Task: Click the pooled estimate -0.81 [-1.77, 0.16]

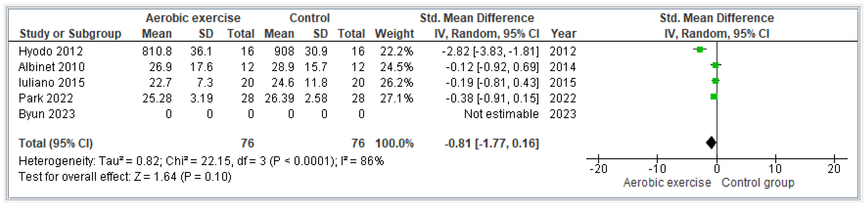Action: tap(492, 143)
